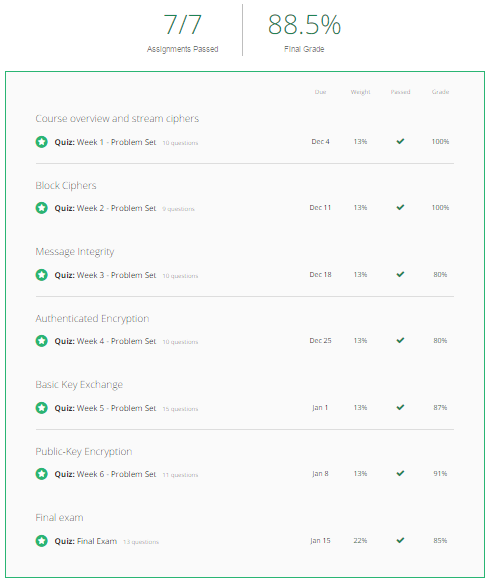Click the green star icon beside Week 6 quiz
Viewport: 490px width, 584px height.
coord(42,474)
